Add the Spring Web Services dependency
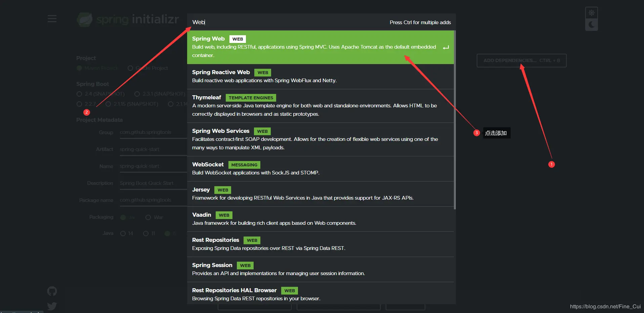Viewport: 644px width, 313px height. pyautogui.click(x=320, y=139)
